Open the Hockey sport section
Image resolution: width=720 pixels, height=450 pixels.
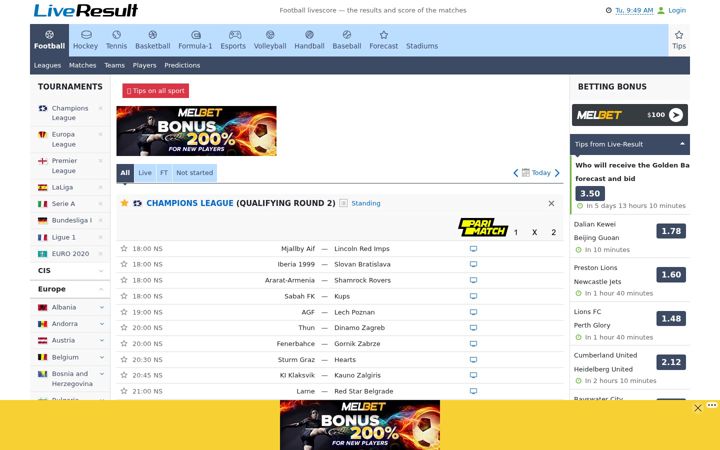pos(85,40)
